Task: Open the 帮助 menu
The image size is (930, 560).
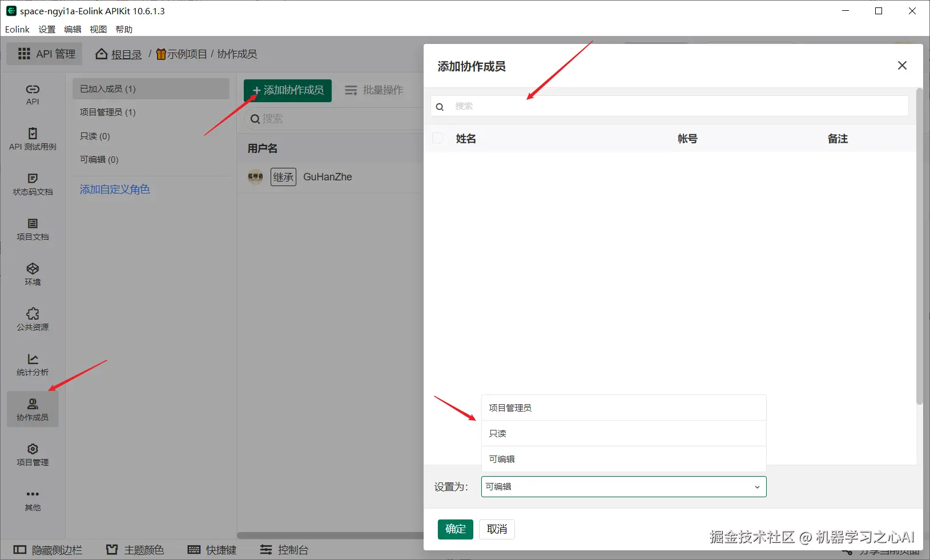Action: pyautogui.click(x=123, y=29)
